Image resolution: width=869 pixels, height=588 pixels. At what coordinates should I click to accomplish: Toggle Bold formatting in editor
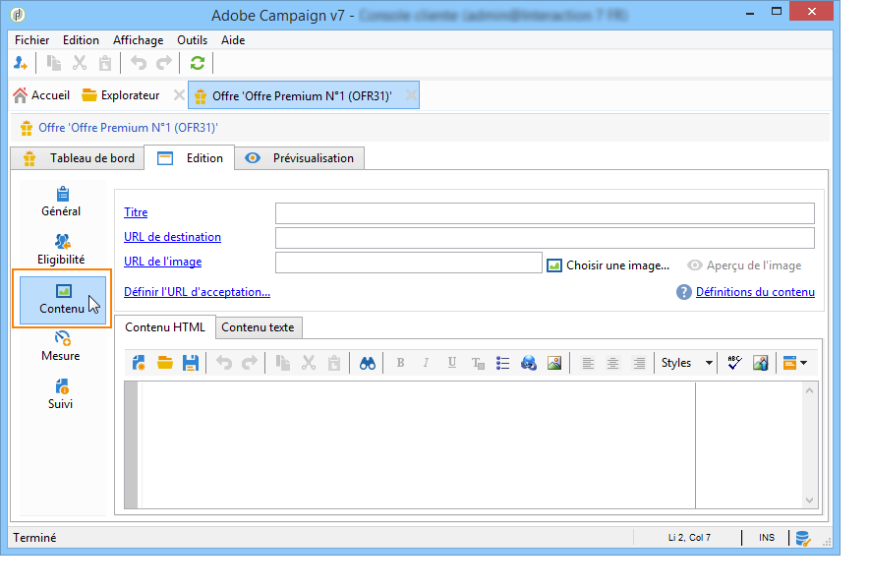pos(400,363)
